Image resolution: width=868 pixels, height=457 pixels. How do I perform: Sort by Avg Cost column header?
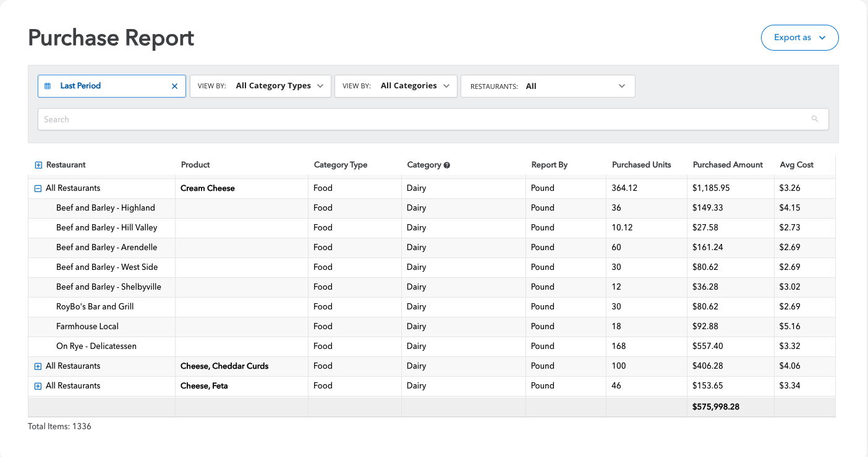coord(796,165)
